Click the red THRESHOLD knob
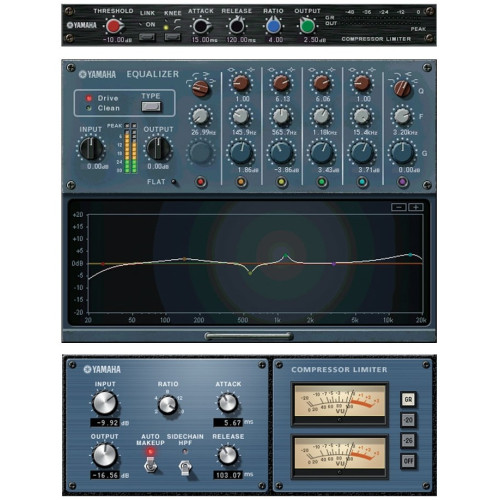Viewport: 500px width, 500px height. click(x=114, y=26)
